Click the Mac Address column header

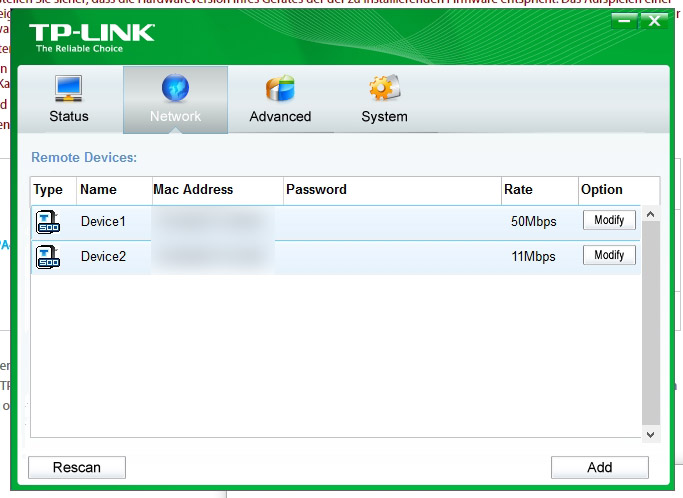pyautogui.click(x=193, y=189)
